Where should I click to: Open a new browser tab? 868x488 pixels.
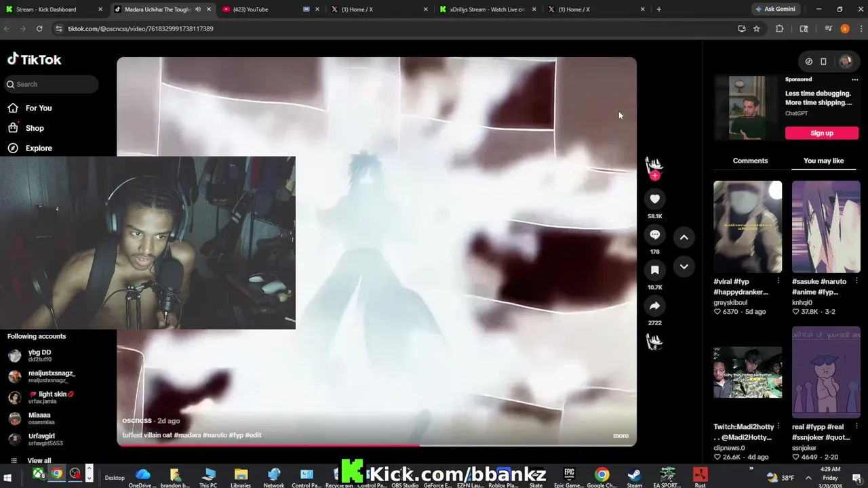[658, 9]
